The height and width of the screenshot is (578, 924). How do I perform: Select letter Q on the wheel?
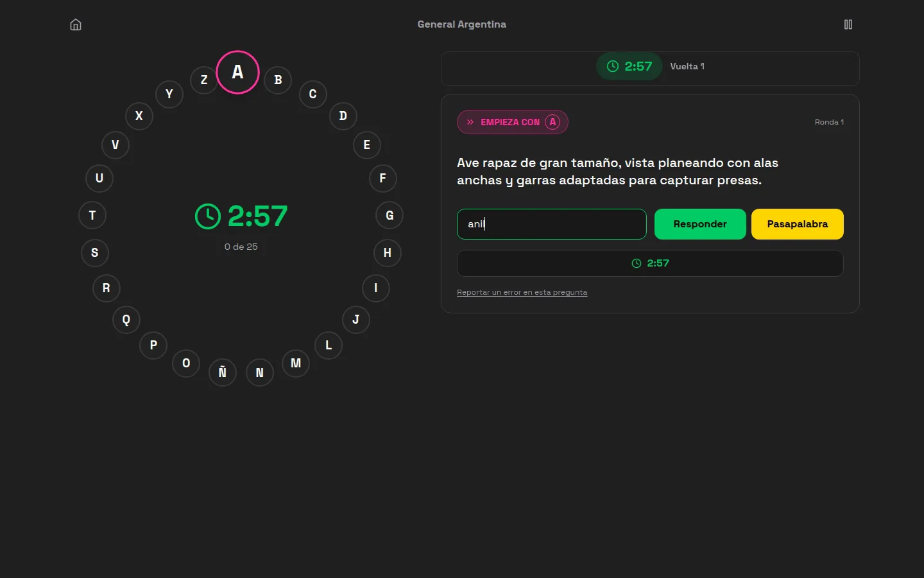point(126,320)
